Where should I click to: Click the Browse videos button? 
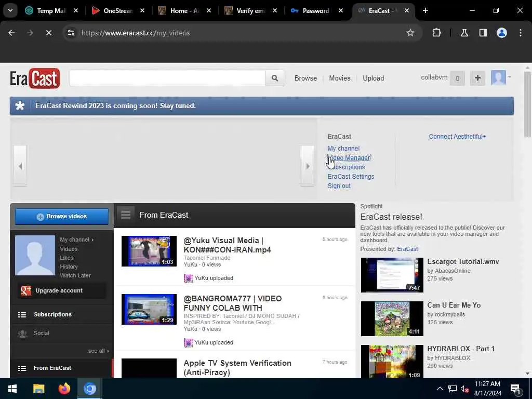point(62,217)
